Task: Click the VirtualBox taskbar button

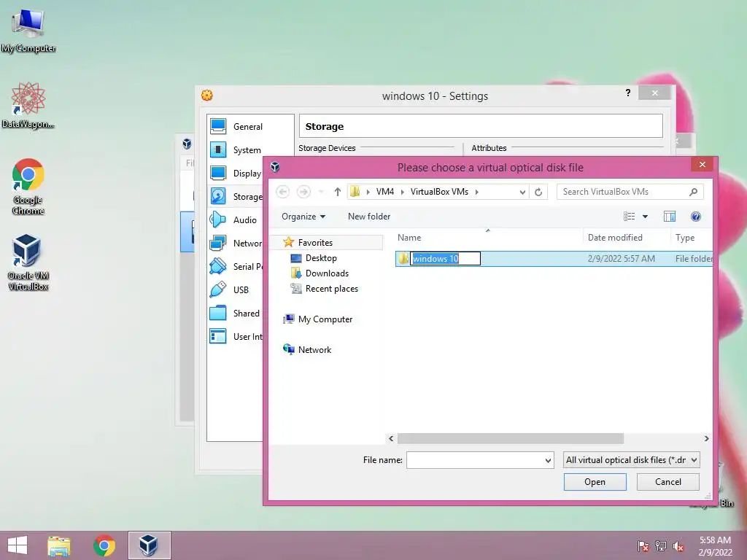Action: [149, 545]
